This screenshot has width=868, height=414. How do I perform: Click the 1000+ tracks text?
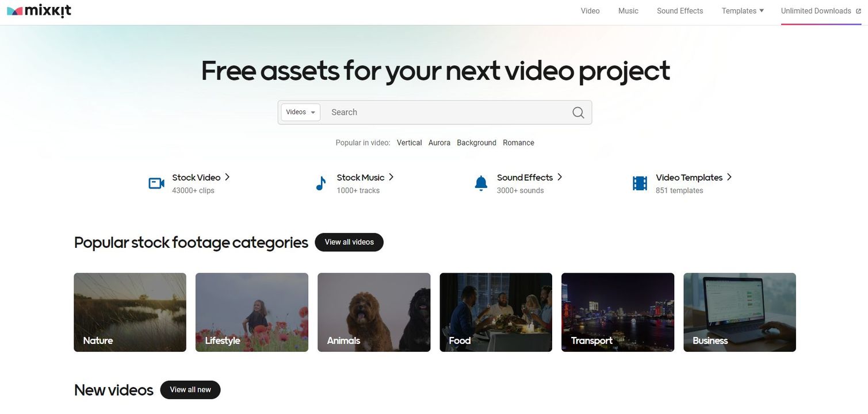click(x=358, y=190)
